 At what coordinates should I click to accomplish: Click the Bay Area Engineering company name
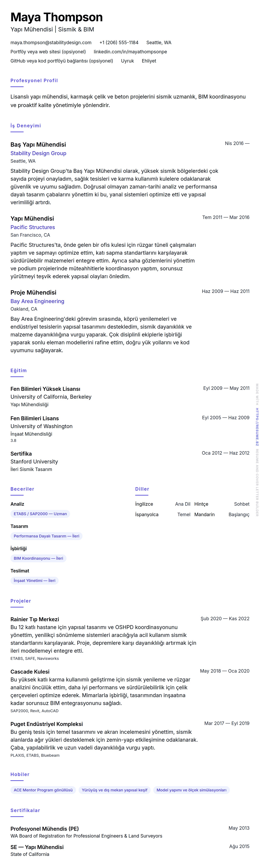click(x=37, y=301)
